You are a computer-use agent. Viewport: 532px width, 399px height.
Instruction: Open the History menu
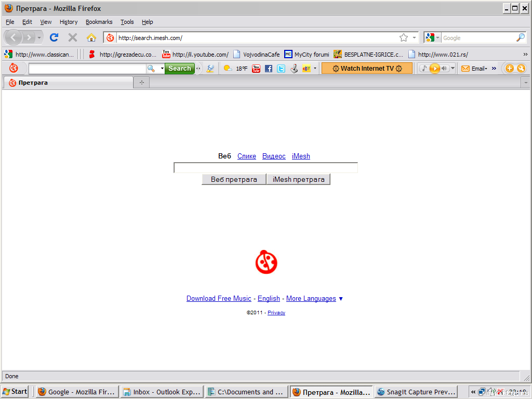tap(69, 22)
